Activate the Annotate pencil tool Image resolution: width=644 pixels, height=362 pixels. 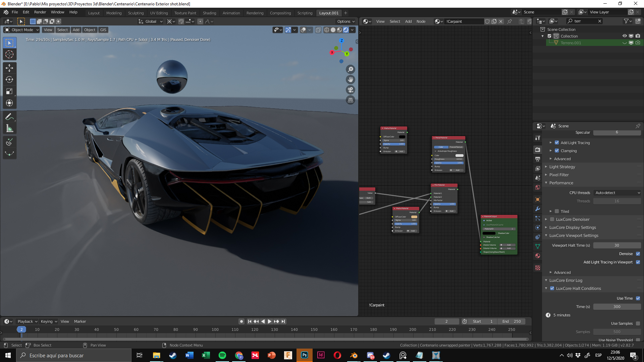tap(9, 117)
